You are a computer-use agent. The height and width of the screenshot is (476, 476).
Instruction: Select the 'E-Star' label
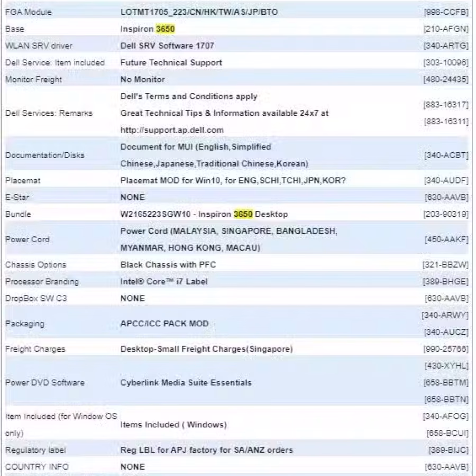[17, 197]
